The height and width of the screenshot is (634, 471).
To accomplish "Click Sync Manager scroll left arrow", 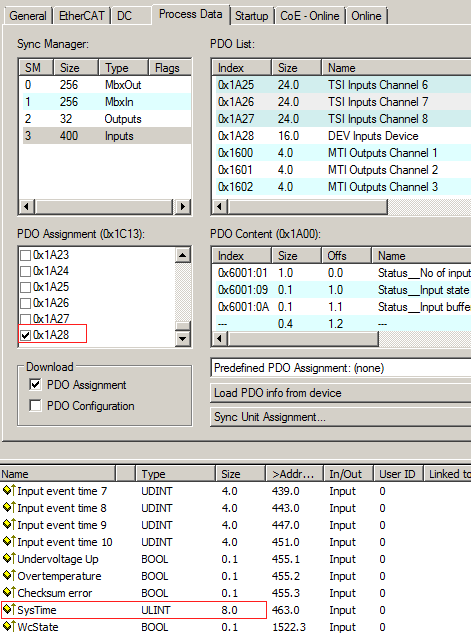I will (x=27, y=206).
